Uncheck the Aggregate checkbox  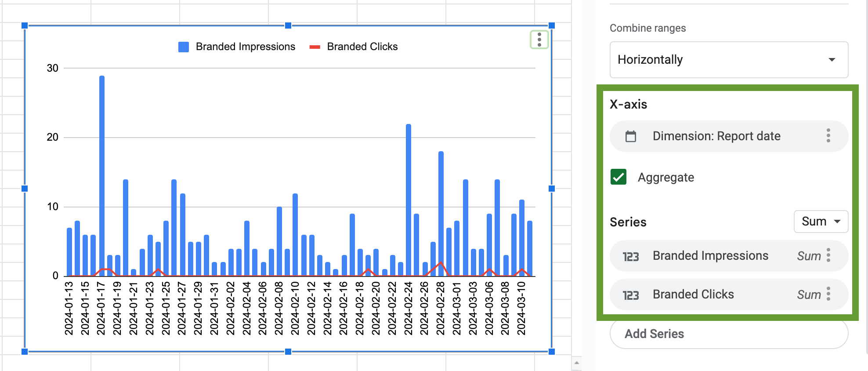pos(618,177)
